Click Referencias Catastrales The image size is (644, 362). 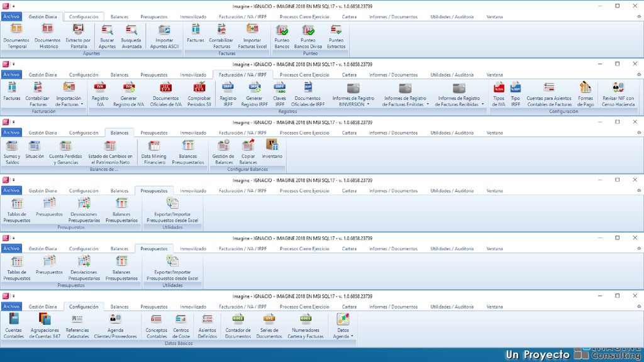tap(77, 326)
